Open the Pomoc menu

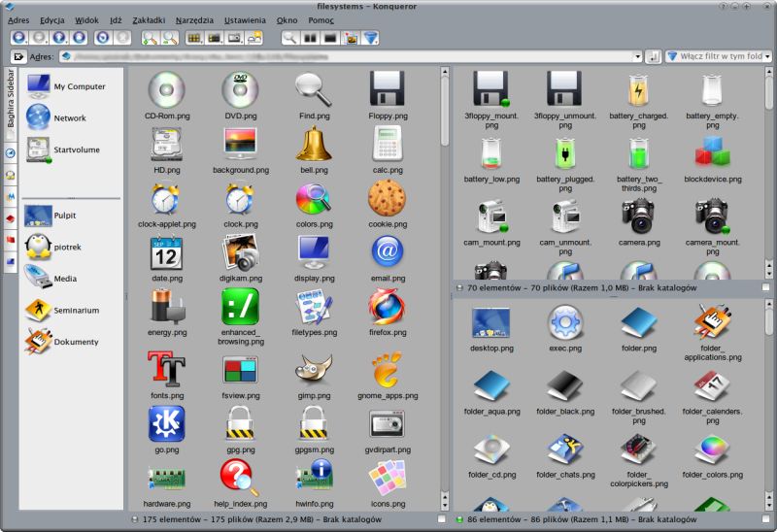click(x=321, y=20)
